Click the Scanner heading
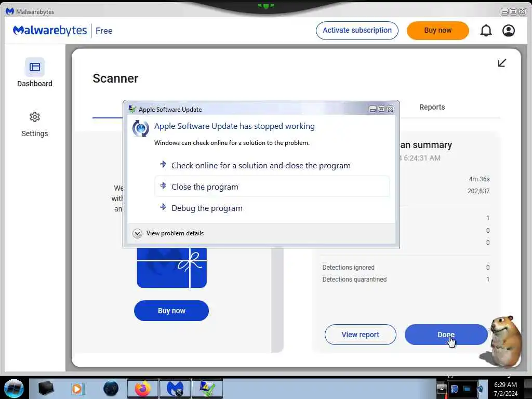This screenshot has height=399, width=532. pyautogui.click(x=115, y=78)
